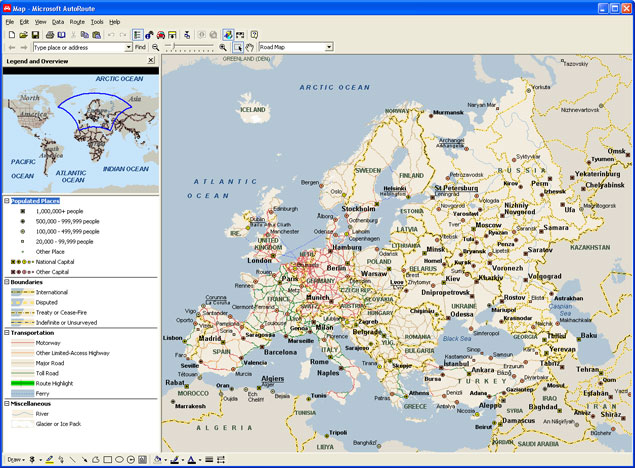Viewport: 635px width, 468px height.
Task: Open the File menu
Action: [x=10, y=22]
